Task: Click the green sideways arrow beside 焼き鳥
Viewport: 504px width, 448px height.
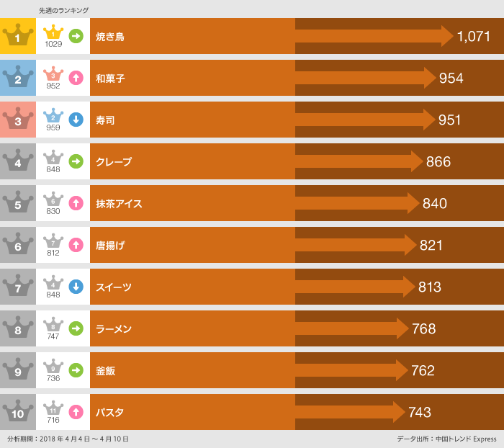Action: click(x=76, y=36)
